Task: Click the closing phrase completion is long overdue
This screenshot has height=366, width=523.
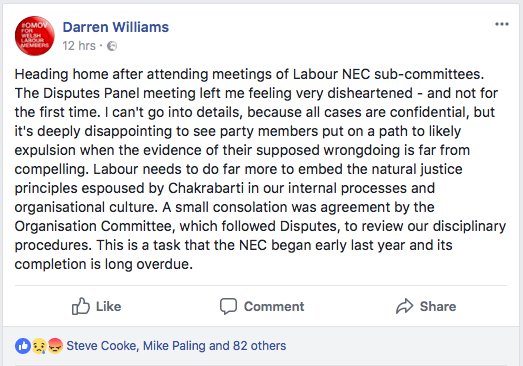Action: 104,264
